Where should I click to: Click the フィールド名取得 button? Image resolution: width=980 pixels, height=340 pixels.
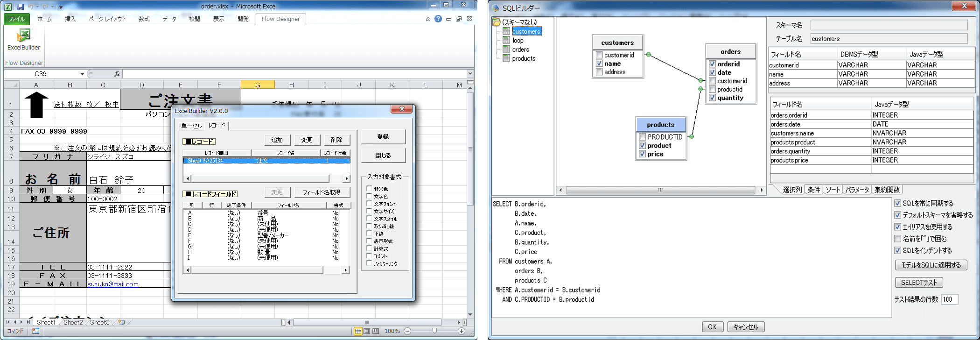322,192
